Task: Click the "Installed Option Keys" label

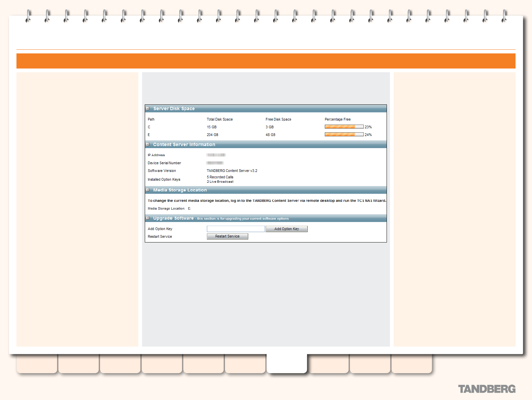Action: pyautogui.click(x=164, y=179)
